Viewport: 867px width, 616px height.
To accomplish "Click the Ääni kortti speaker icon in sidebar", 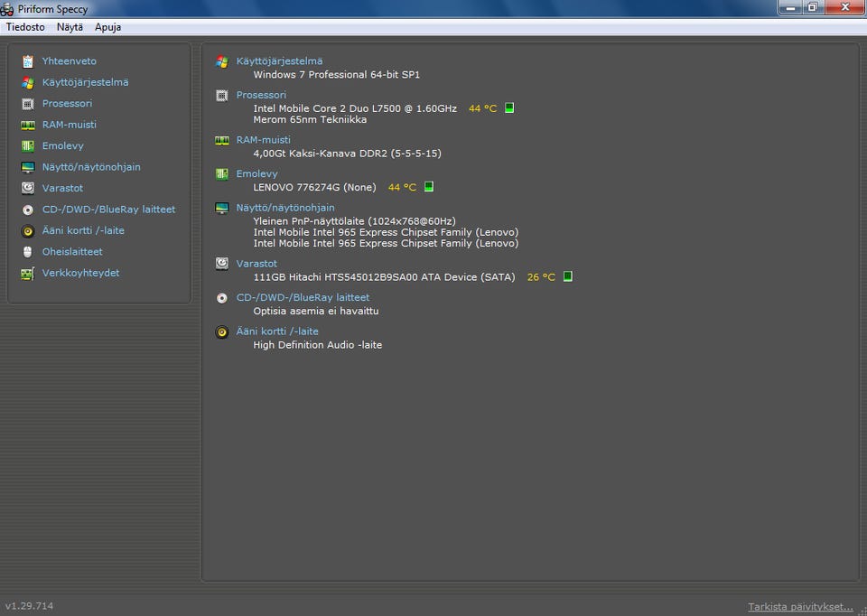I will 28,230.
